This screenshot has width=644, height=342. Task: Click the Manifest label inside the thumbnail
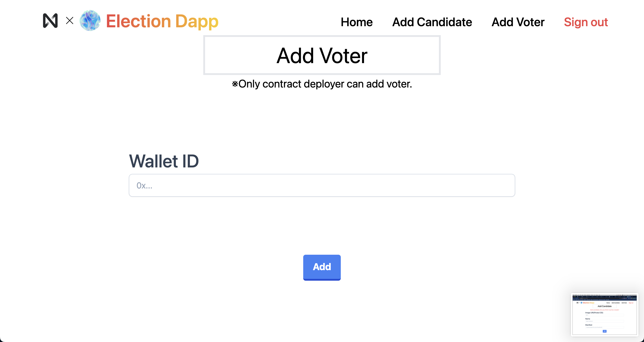click(589, 325)
